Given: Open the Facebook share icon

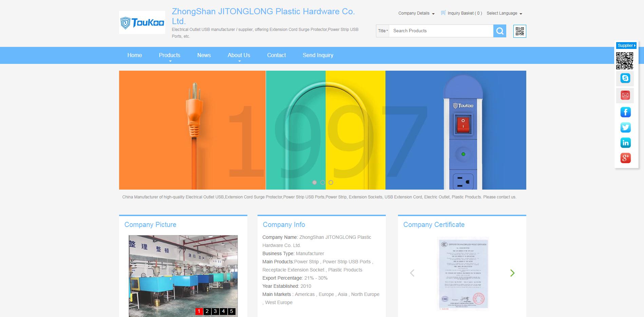Looking at the screenshot, I should click(x=625, y=112).
